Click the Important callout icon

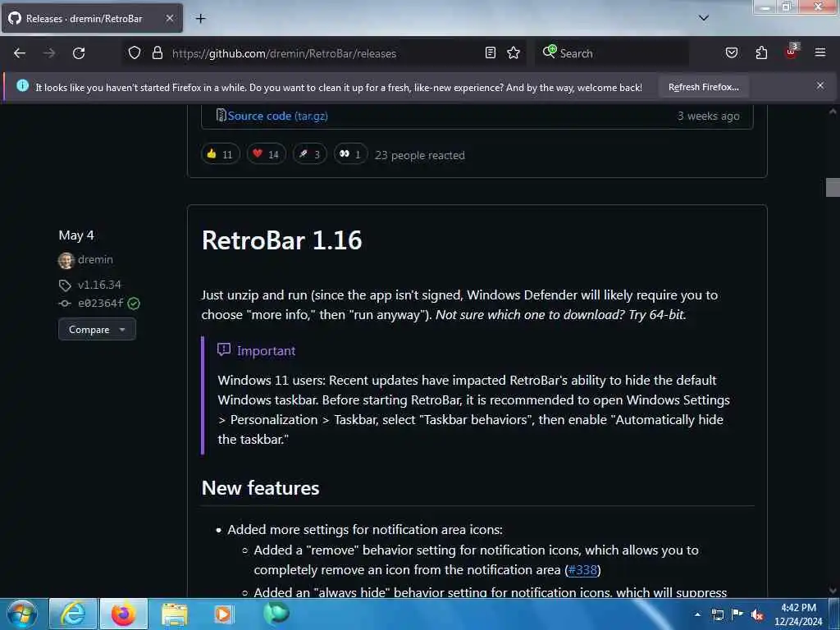tap(224, 349)
